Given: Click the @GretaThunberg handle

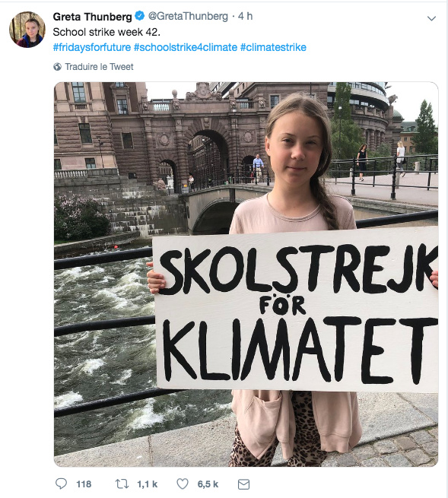Looking at the screenshot, I should click(x=188, y=16).
